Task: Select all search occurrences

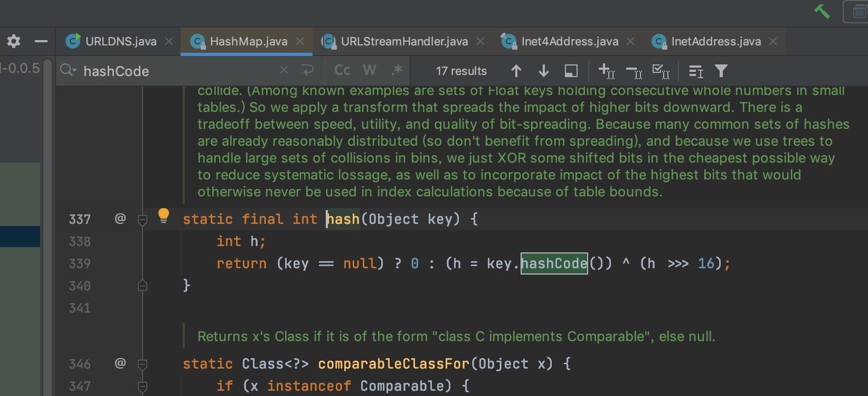Action: click(x=661, y=71)
